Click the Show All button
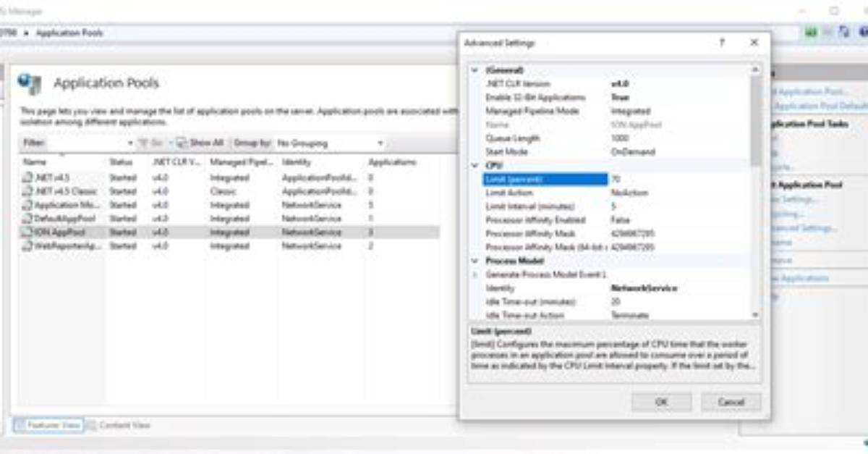Image resolution: width=868 pixels, height=454 pixels. click(x=200, y=143)
